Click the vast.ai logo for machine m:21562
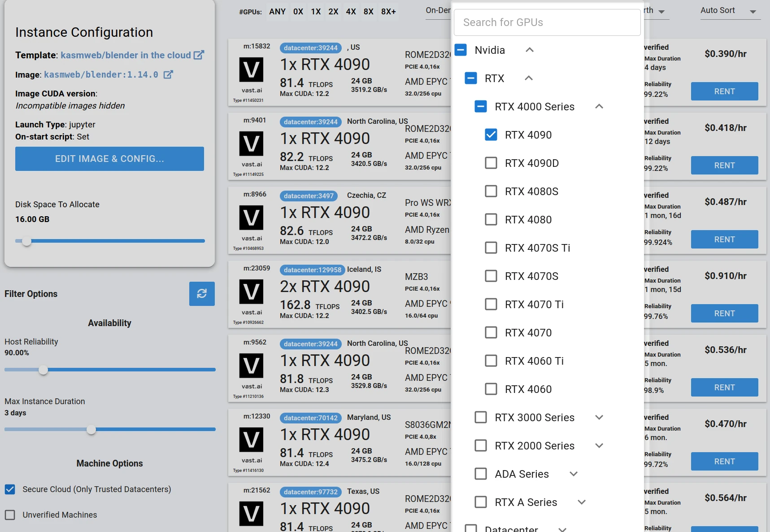The width and height of the screenshot is (770, 532). (x=251, y=514)
